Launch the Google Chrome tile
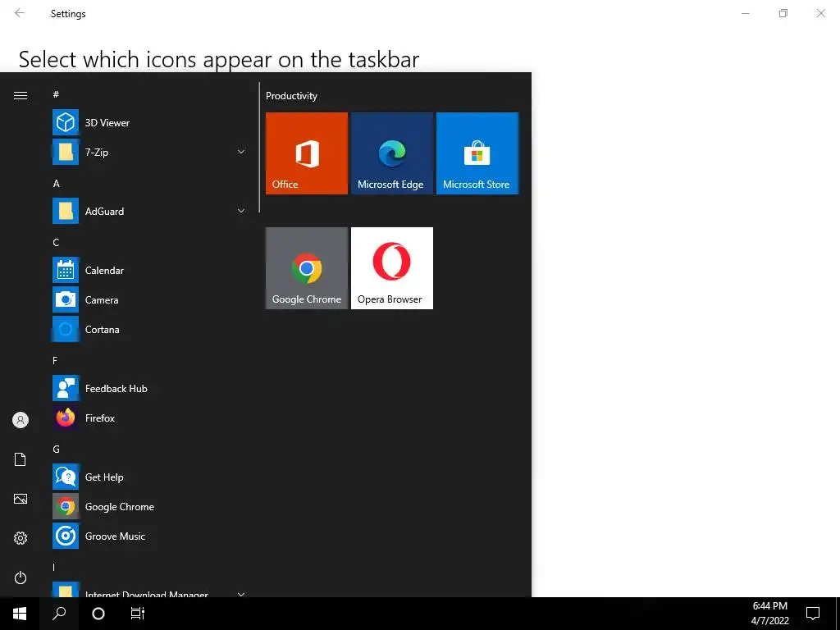840x630 pixels. [307, 268]
